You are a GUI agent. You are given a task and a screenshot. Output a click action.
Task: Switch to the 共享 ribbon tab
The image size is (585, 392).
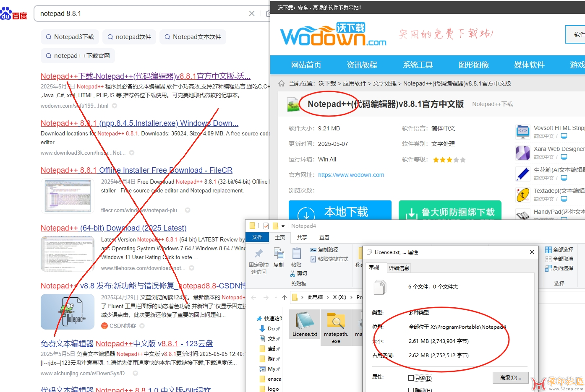click(x=302, y=237)
